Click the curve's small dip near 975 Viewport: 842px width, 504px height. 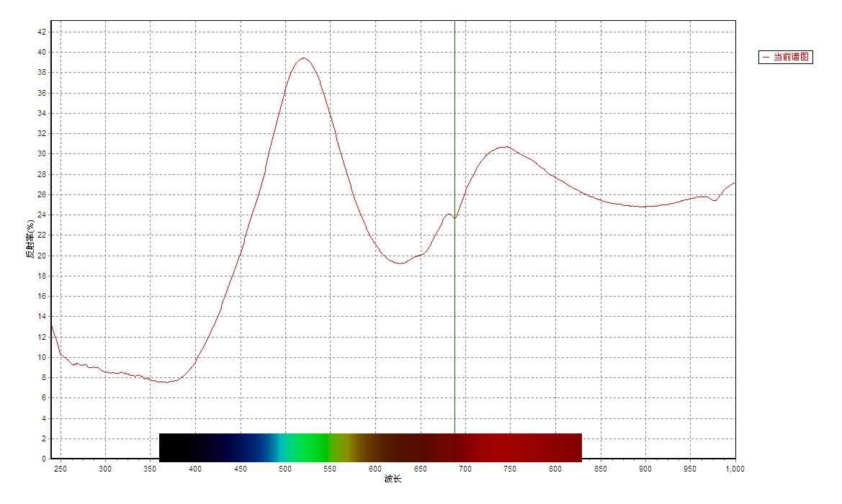pyautogui.click(x=714, y=199)
